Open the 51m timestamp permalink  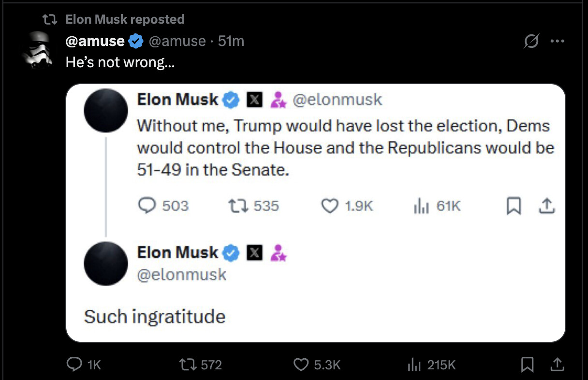231,41
